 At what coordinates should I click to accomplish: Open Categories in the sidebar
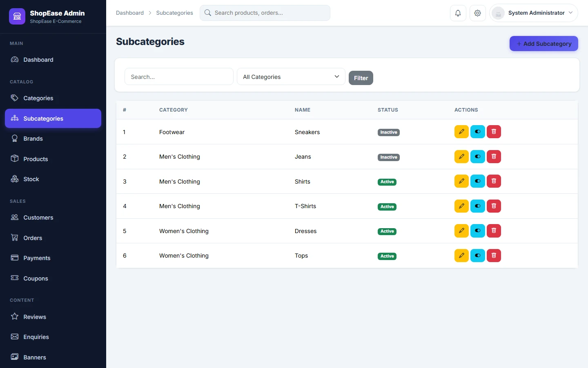tap(53, 98)
